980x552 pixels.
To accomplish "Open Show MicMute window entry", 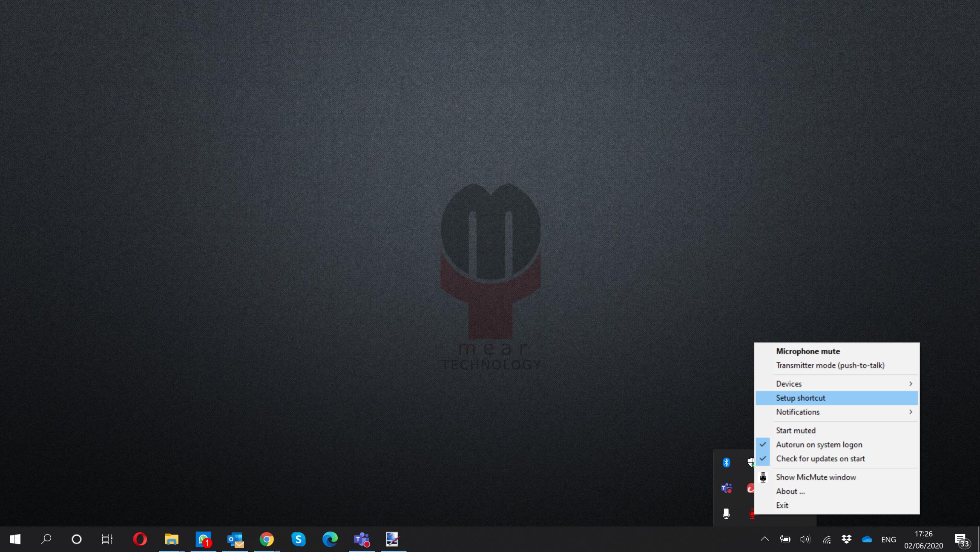I will [836, 477].
